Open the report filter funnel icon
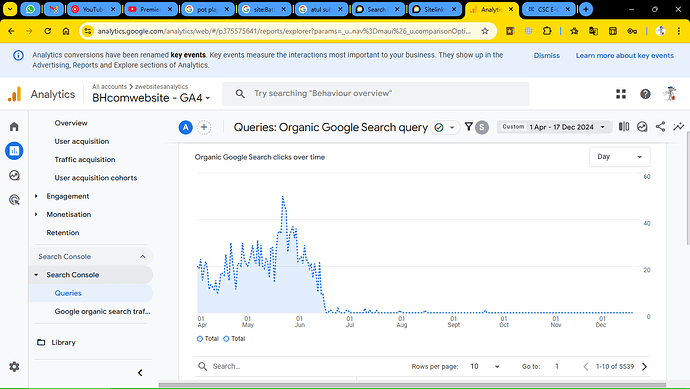Image resolution: width=690 pixels, height=389 pixels. (x=469, y=127)
